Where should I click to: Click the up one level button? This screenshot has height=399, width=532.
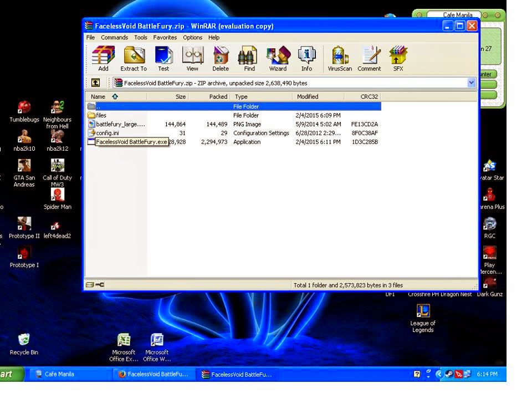coord(96,83)
